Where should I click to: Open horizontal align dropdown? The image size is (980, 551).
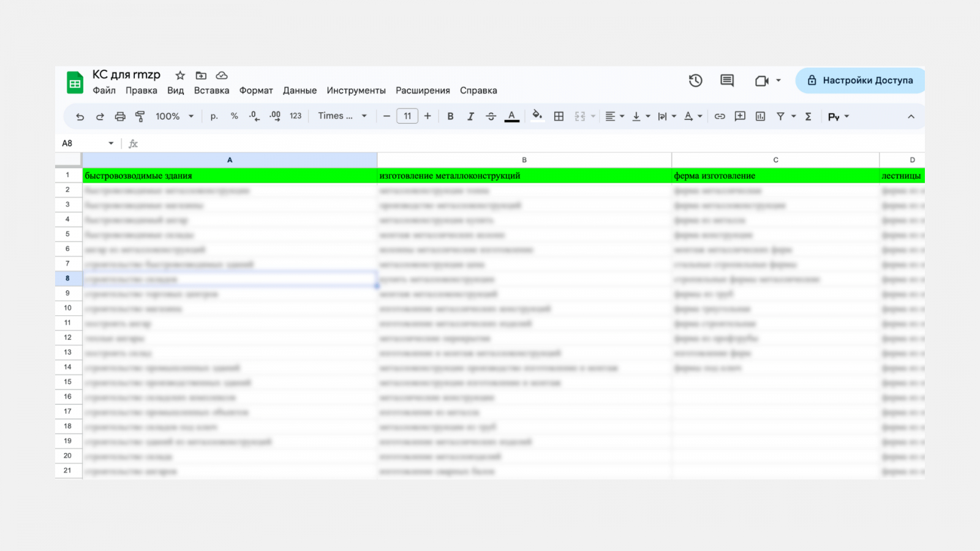tap(615, 116)
